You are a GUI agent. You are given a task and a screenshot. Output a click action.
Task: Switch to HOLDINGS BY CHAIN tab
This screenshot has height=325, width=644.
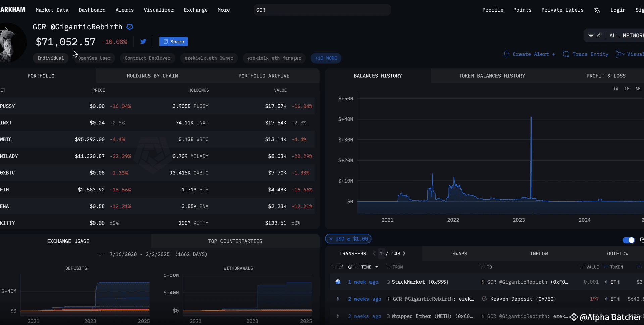pos(152,76)
